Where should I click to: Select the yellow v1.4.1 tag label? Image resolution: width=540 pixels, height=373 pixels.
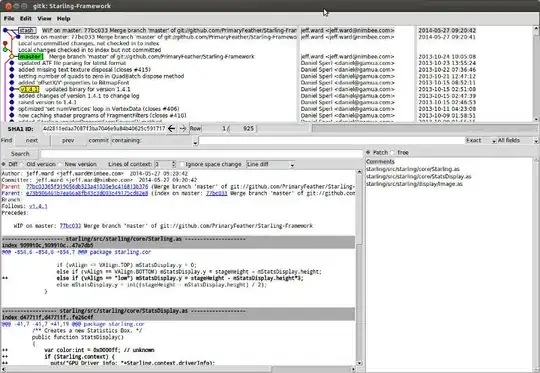tap(29, 89)
